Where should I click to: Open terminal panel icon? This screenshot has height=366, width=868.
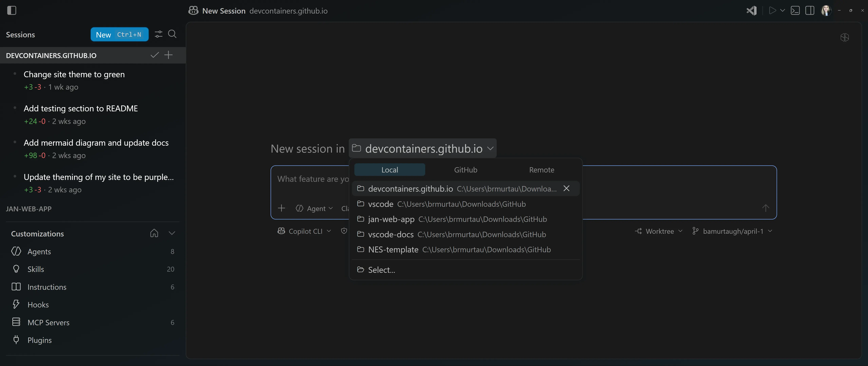coord(795,11)
